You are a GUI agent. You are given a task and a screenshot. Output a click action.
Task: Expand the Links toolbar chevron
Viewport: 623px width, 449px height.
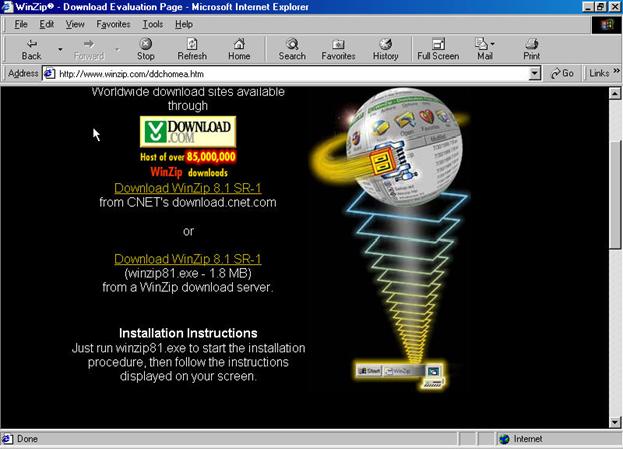point(616,71)
